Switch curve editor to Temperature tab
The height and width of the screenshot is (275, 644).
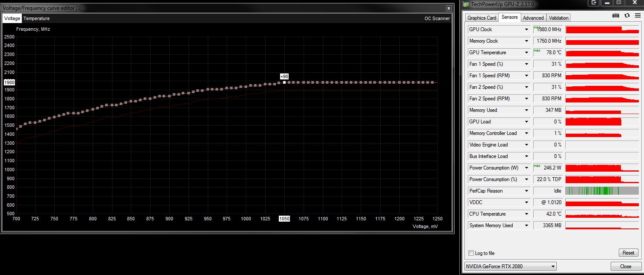[36, 18]
